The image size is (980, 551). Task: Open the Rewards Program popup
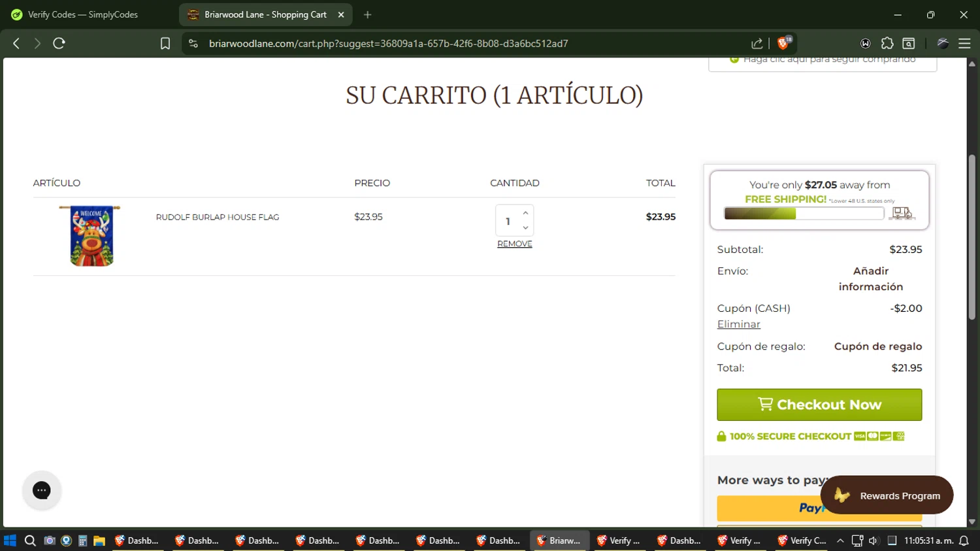[x=887, y=495]
